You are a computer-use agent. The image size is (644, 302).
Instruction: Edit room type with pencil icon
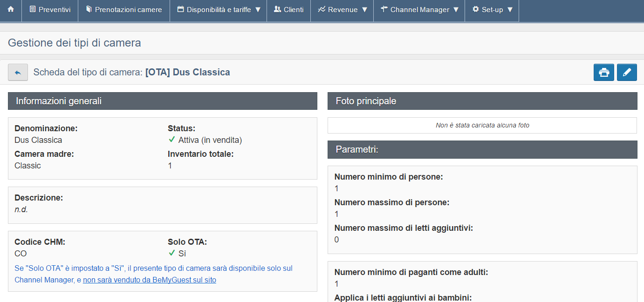click(627, 73)
